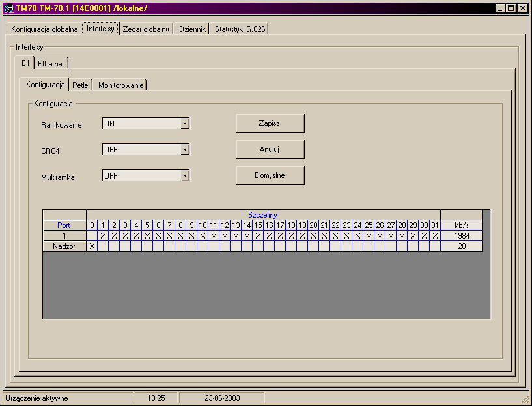The height and width of the screenshot is (406, 532).
Task: Uncheck slot 28 in the Port 1 row
Action: click(x=402, y=236)
